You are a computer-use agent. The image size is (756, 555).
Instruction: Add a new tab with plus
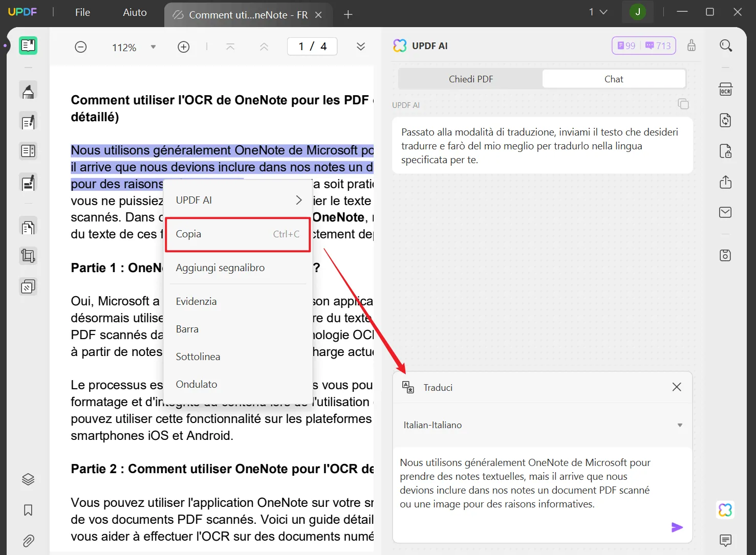tap(348, 15)
